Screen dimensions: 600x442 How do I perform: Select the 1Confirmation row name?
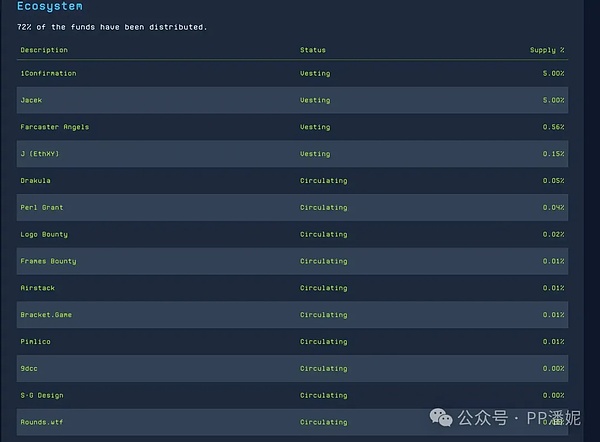pos(48,73)
